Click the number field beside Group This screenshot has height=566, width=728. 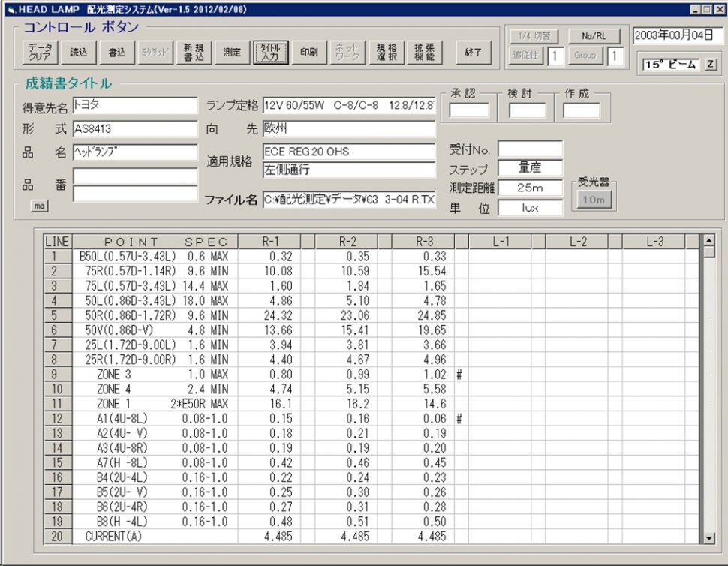615,56
